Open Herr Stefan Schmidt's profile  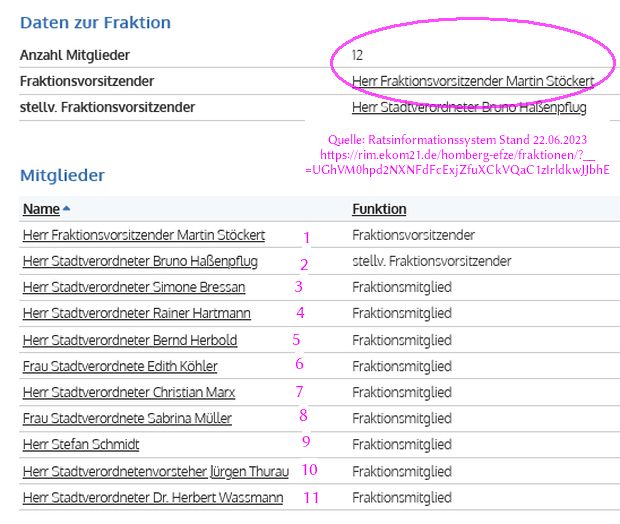(x=81, y=444)
